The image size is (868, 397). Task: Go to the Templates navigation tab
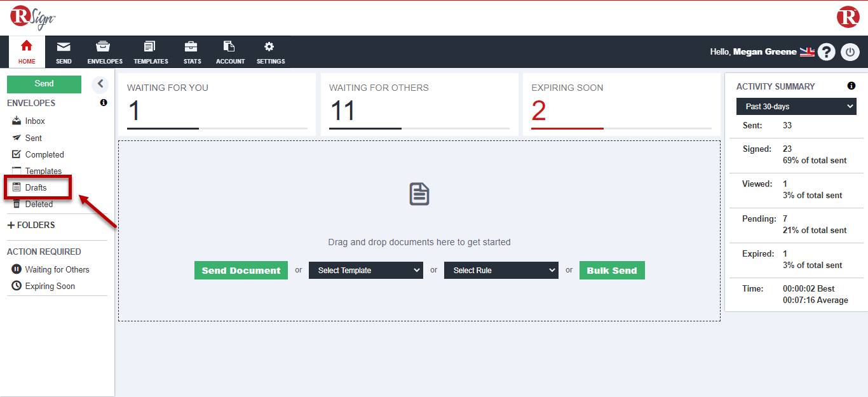151,52
